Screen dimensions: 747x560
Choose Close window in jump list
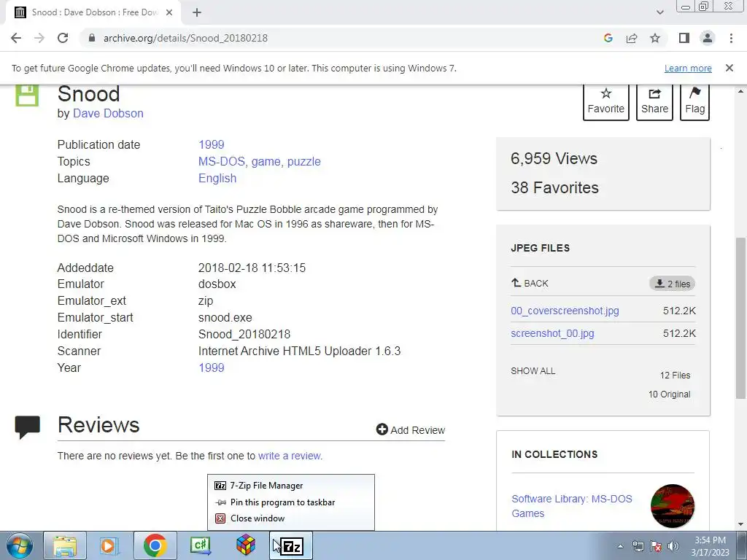(x=291, y=518)
